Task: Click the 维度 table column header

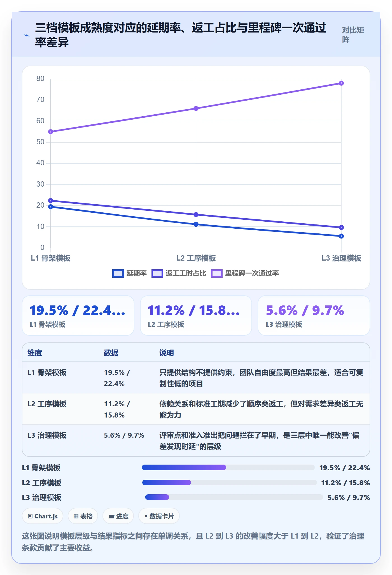Action: [x=35, y=353]
